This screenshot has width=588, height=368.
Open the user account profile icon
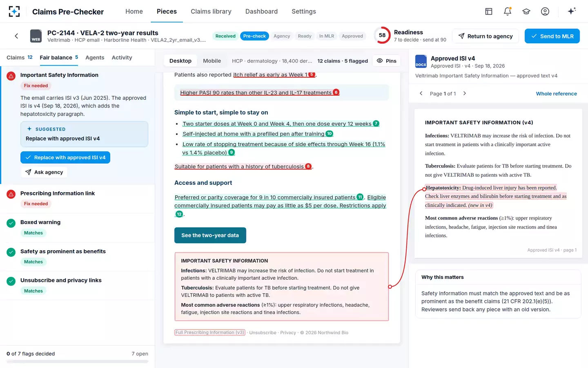[545, 11]
